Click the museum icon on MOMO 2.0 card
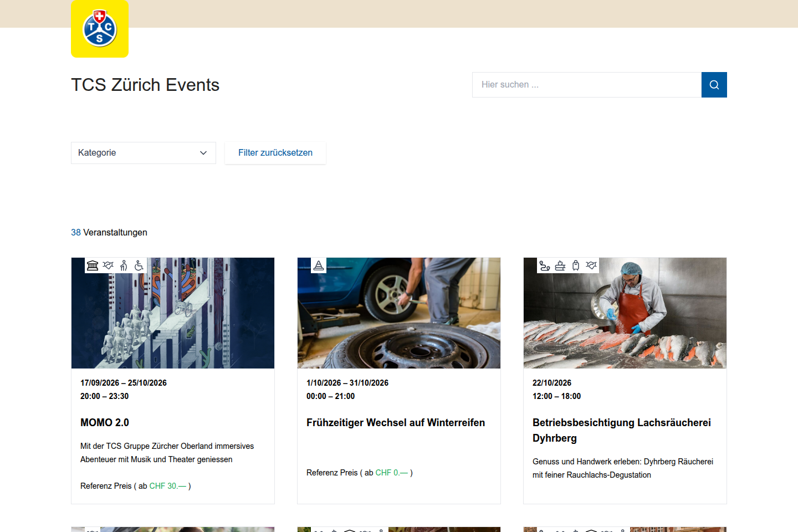The height and width of the screenshot is (532, 798). pyautogui.click(x=93, y=265)
